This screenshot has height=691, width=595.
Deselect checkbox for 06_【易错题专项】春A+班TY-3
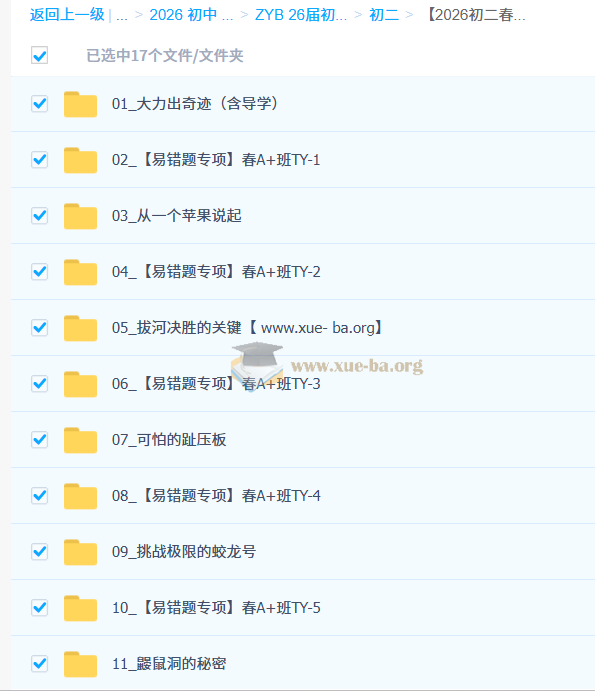40,383
